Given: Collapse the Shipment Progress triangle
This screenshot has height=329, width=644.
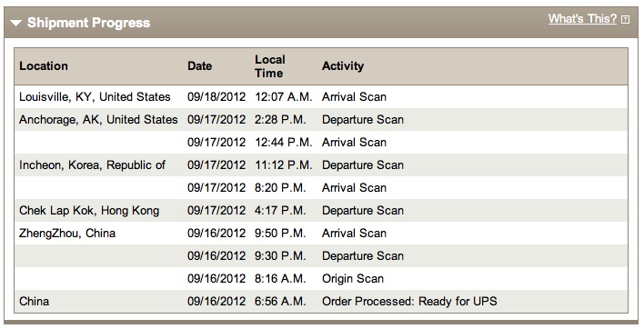Looking at the screenshot, I should pos(16,24).
